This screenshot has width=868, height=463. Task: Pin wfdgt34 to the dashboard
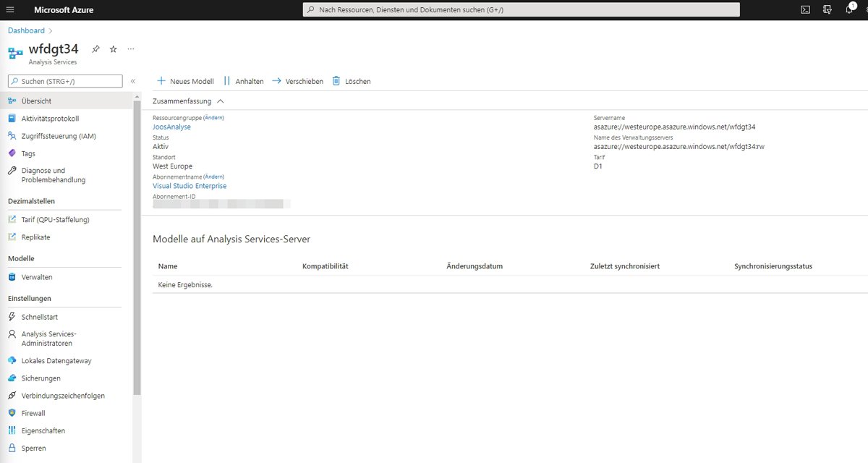(95, 48)
